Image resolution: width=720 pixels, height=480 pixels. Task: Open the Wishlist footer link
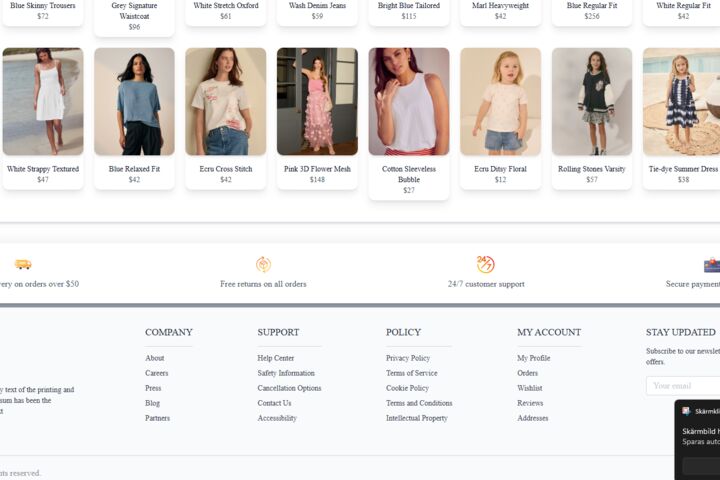tap(529, 388)
